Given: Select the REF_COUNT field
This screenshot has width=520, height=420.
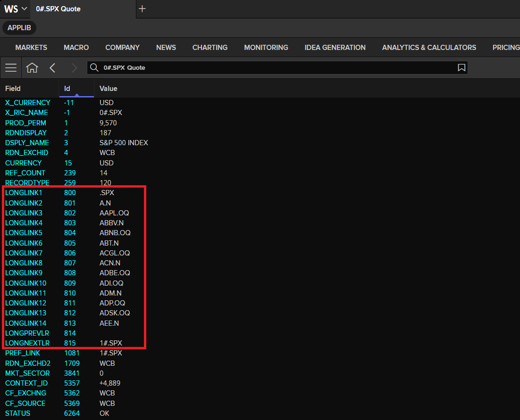Looking at the screenshot, I should [25, 173].
